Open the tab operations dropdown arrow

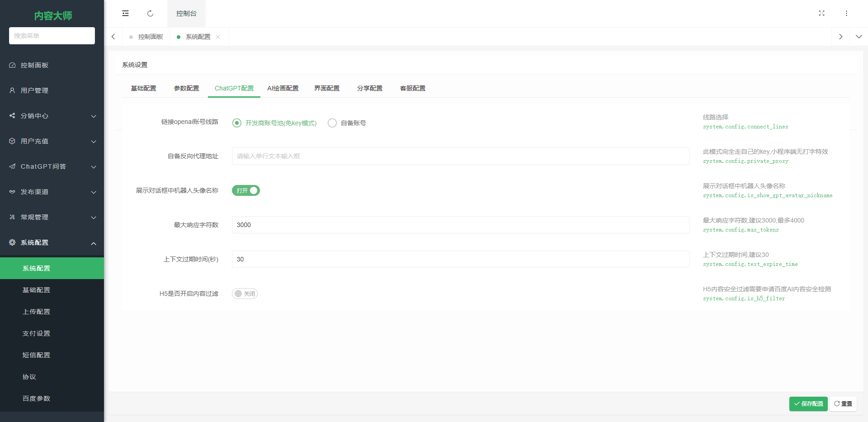859,37
